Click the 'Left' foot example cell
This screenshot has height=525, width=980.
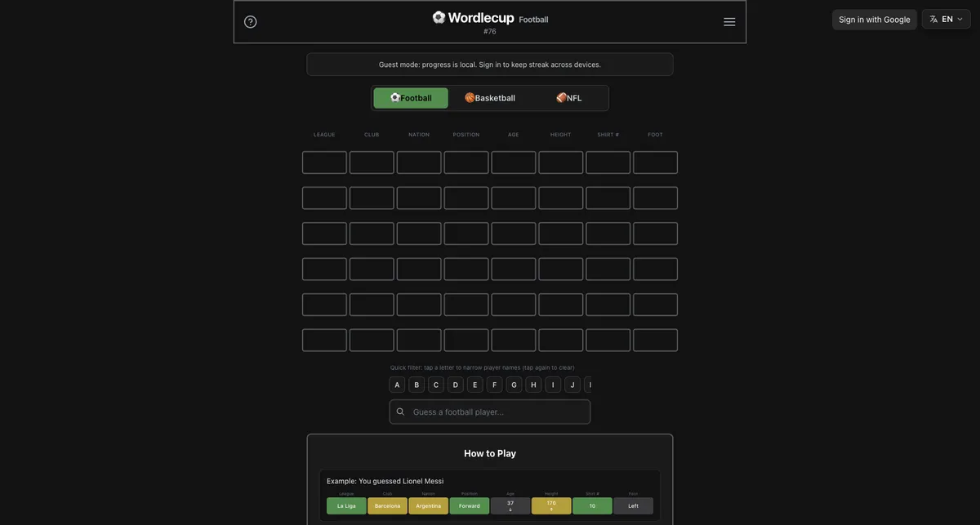click(634, 506)
